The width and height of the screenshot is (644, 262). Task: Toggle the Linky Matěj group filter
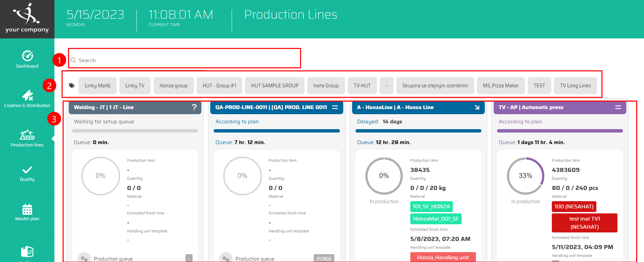pos(97,86)
